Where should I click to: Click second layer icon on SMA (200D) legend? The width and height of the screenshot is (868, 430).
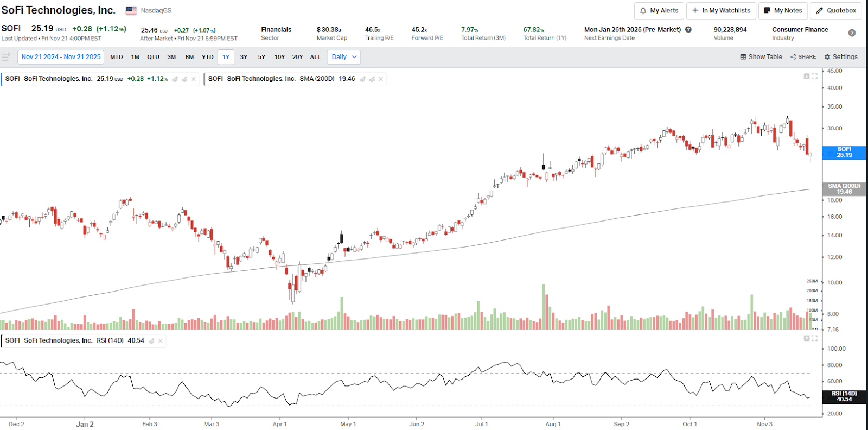(x=372, y=79)
